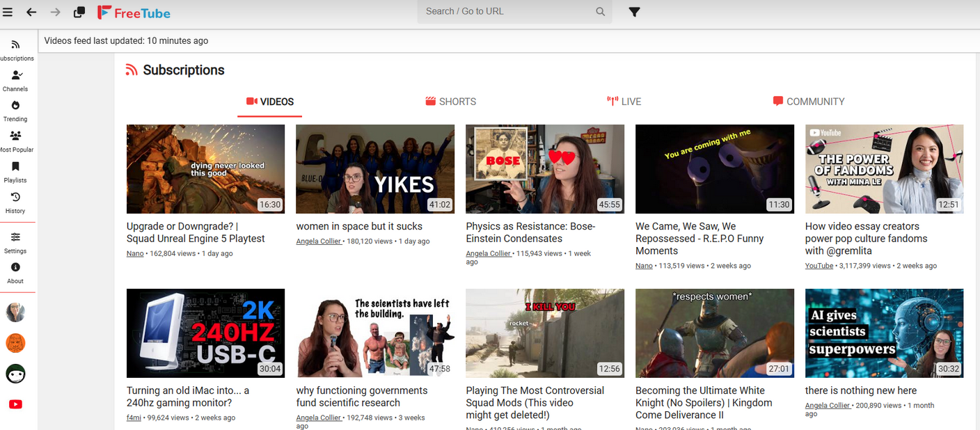Open Channels in the sidebar

pos(15,80)
